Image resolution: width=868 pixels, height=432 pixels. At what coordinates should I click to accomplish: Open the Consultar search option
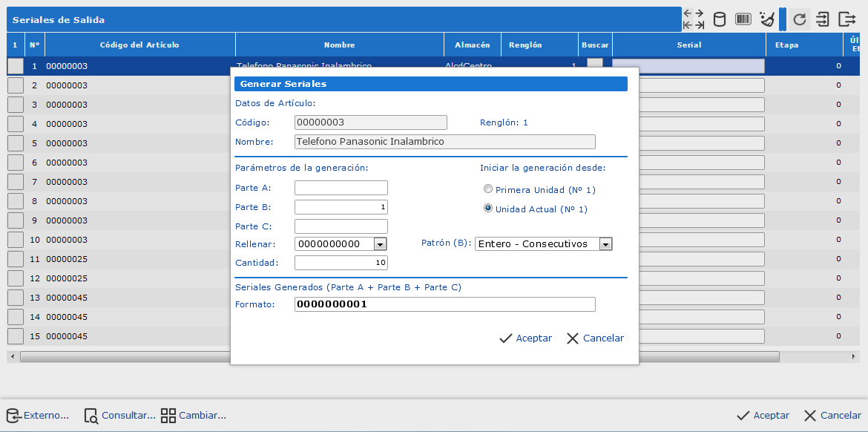click(x=119, y=416)
